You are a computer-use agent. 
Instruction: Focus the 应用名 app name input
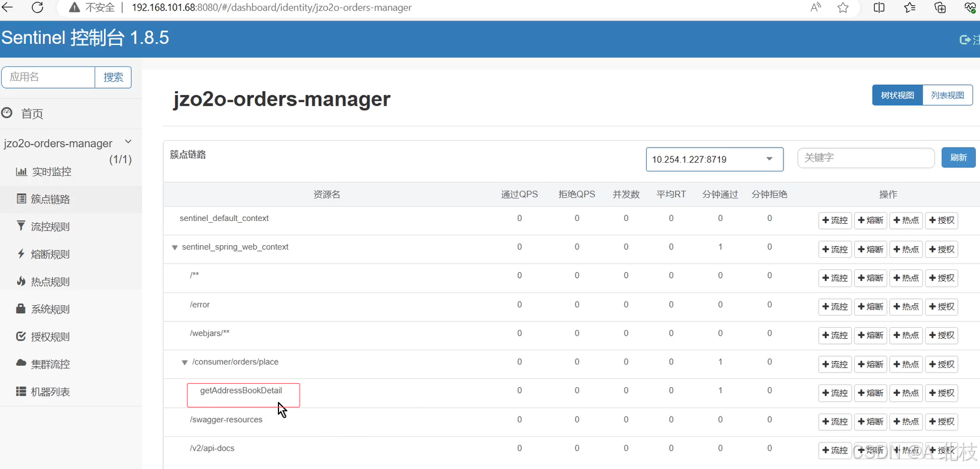pyautogui.click(x=48, y=77)
